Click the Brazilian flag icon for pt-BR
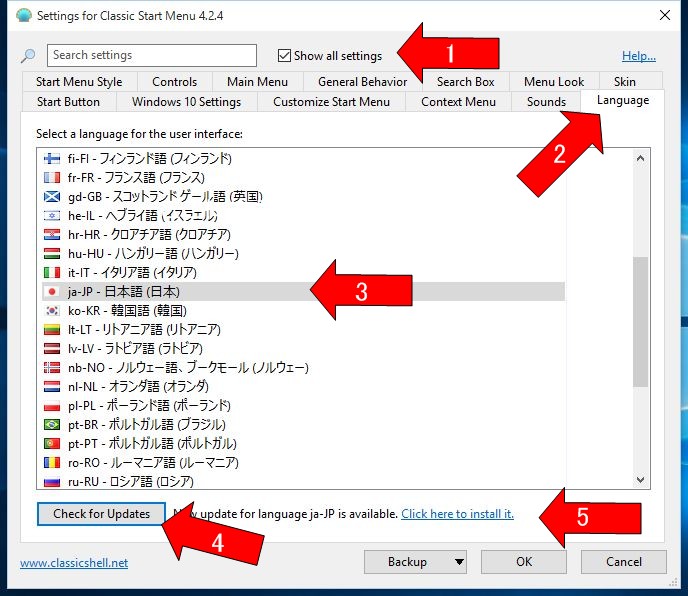This screenshot has height=596, width=688. pos(52,424)
